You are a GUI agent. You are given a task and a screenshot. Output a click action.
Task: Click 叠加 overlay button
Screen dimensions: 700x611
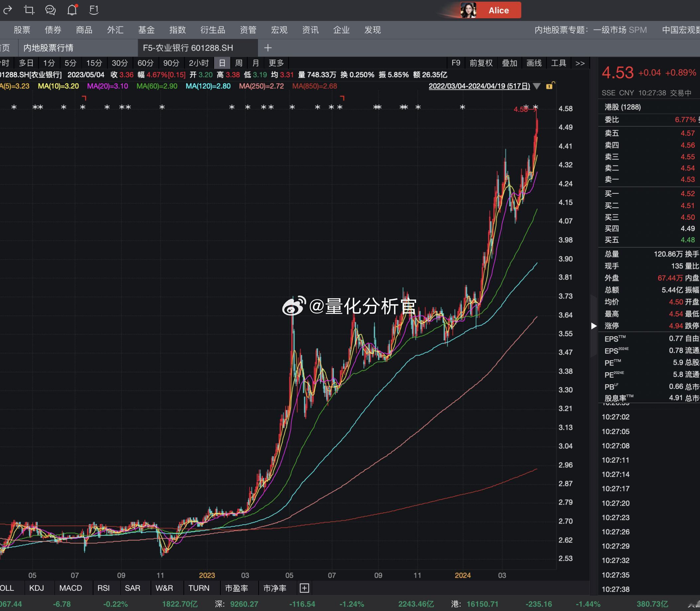[x=510, y=63]
